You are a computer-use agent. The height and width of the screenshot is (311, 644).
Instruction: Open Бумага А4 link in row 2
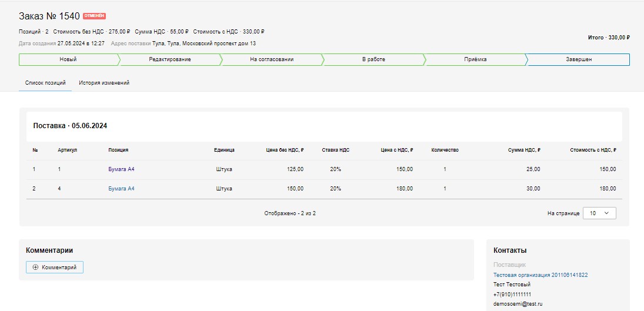click(x=121, y=189)
